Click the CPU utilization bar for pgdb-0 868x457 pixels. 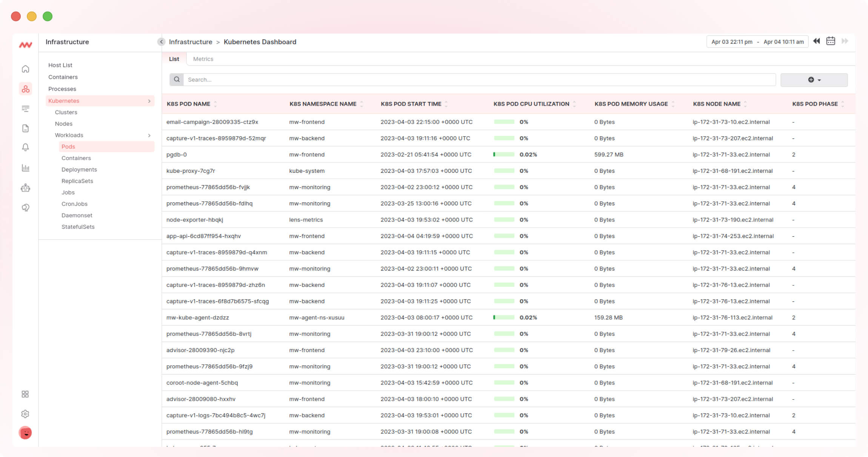coord(504,154)
